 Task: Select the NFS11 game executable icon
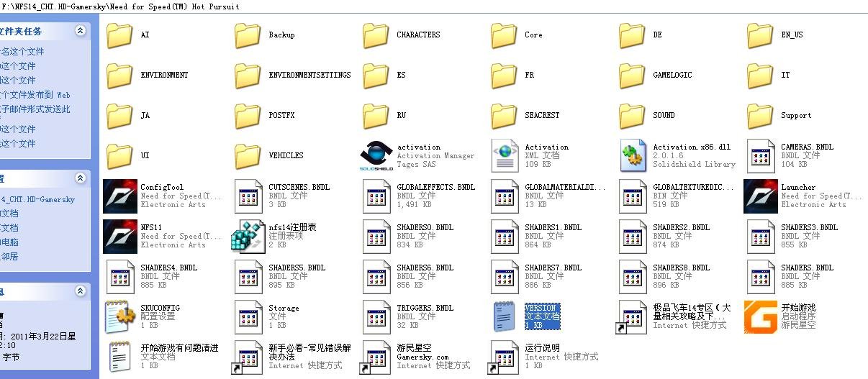click(x=119, y=237)
